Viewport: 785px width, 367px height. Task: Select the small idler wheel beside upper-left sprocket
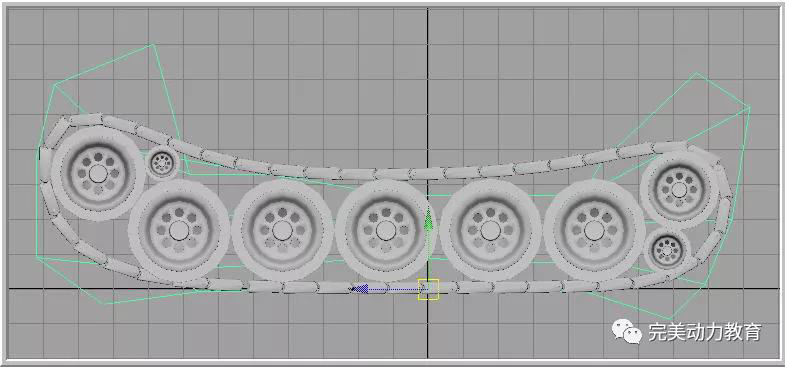162,162
